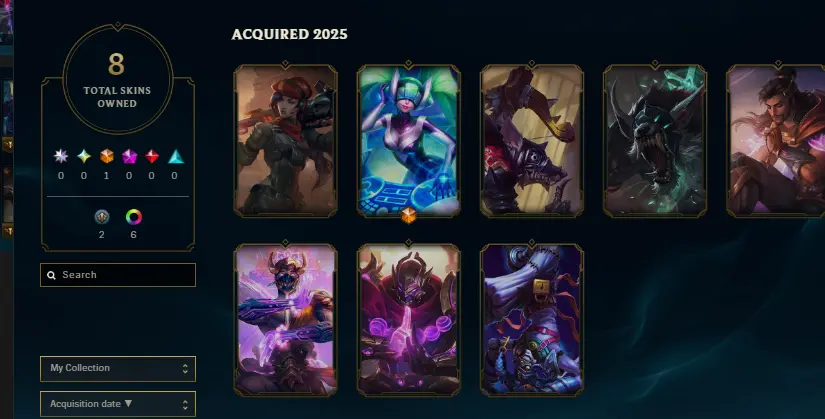This screenshot has width=825, height=419.
Task: Click the white Transcendent rarity gem icon
Action: (61, 156)
